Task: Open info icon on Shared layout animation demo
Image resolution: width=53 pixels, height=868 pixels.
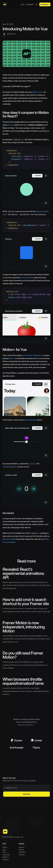Action: pyautogui.click(x=46, y=311)
